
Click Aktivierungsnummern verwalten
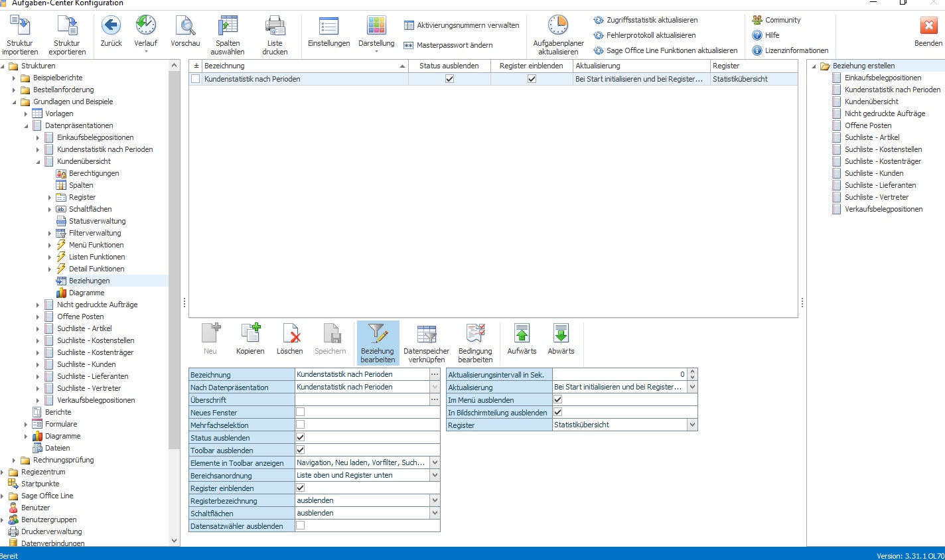[461, 25]
